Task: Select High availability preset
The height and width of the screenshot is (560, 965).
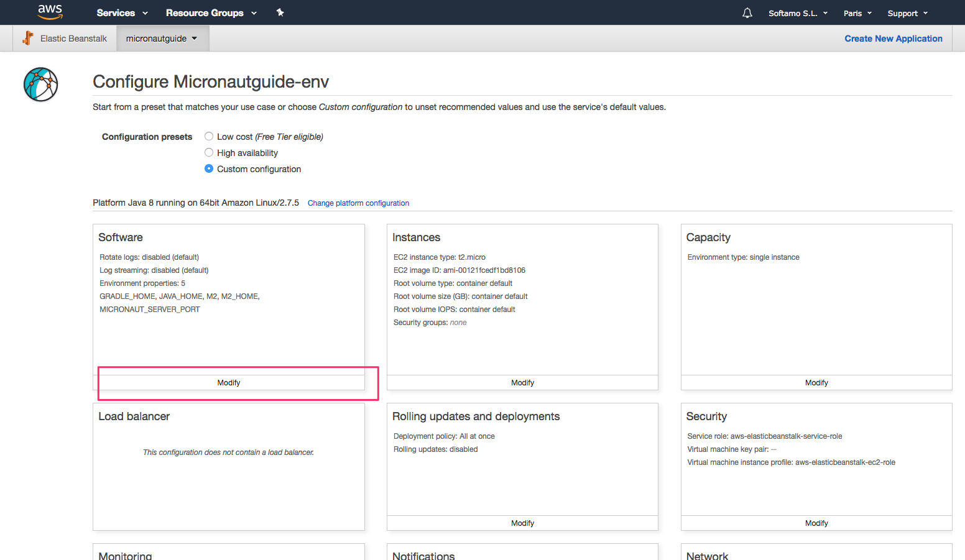Action: [x=209, y=153]
